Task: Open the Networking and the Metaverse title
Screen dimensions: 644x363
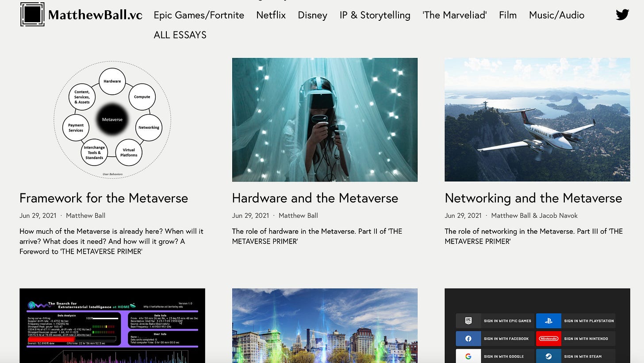Action: tap(533, 198)
